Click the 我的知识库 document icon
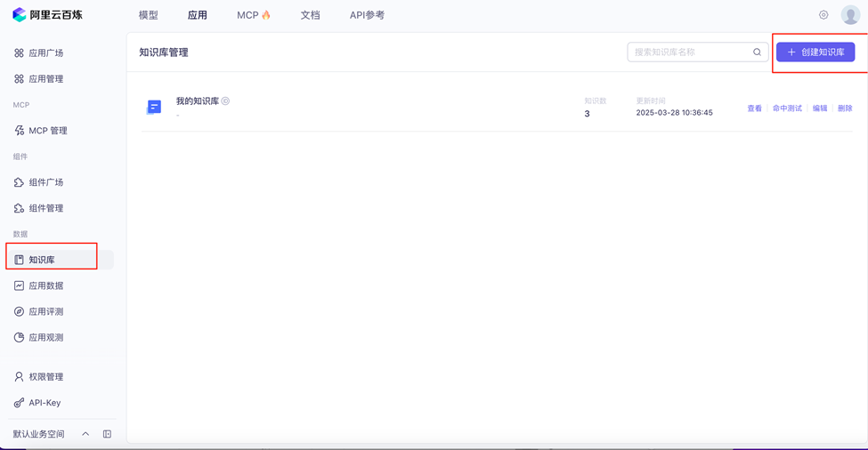The width and height of the screenshot is (868, 450). click(154, 107)
